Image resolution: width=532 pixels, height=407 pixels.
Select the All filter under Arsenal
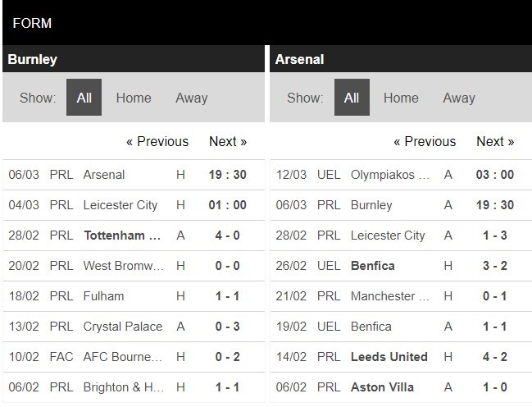pyautogui.click(x=352, y=98)
